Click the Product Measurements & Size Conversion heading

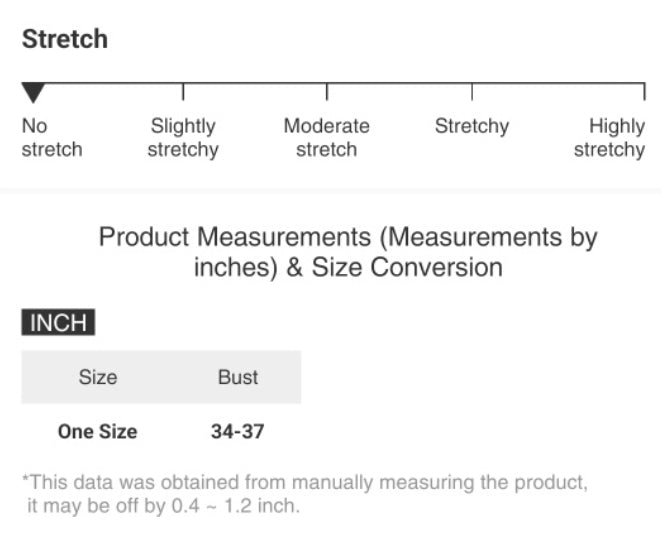[x=348, y=252]
